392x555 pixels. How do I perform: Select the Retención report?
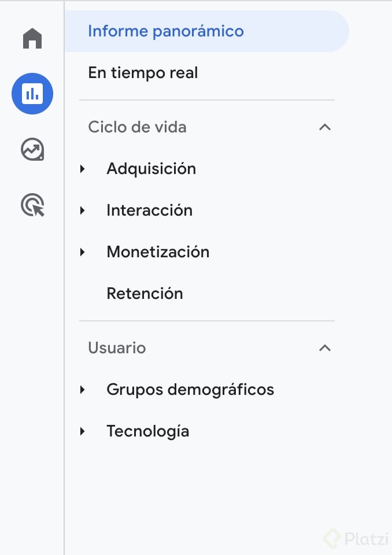(x=145, y=293)
